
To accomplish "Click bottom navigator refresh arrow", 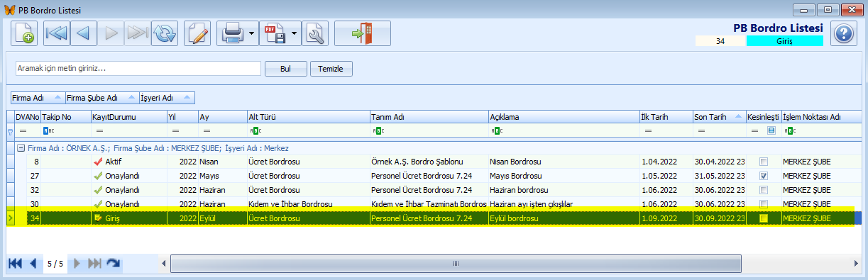I will 113,264.
